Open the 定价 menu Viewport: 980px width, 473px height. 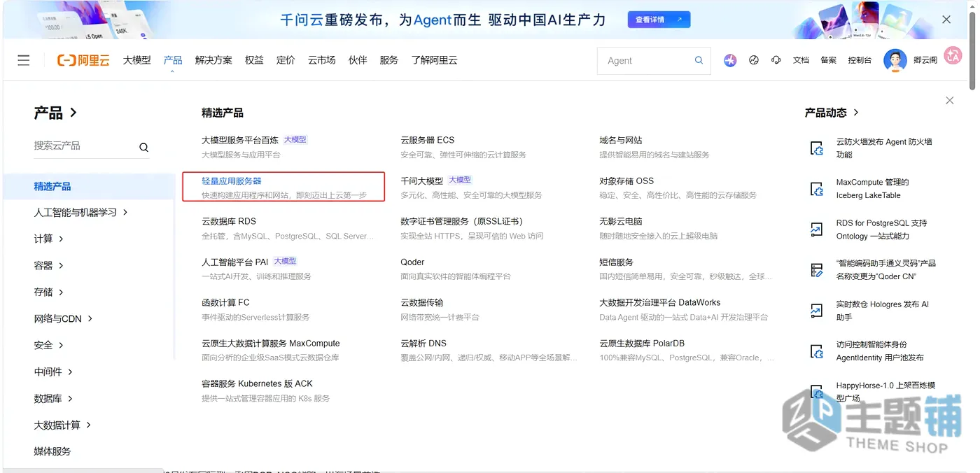point(286,60)
